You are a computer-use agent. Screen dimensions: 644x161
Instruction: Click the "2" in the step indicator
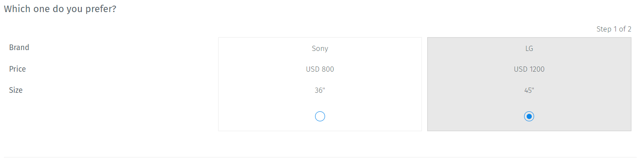click(629, 29)
